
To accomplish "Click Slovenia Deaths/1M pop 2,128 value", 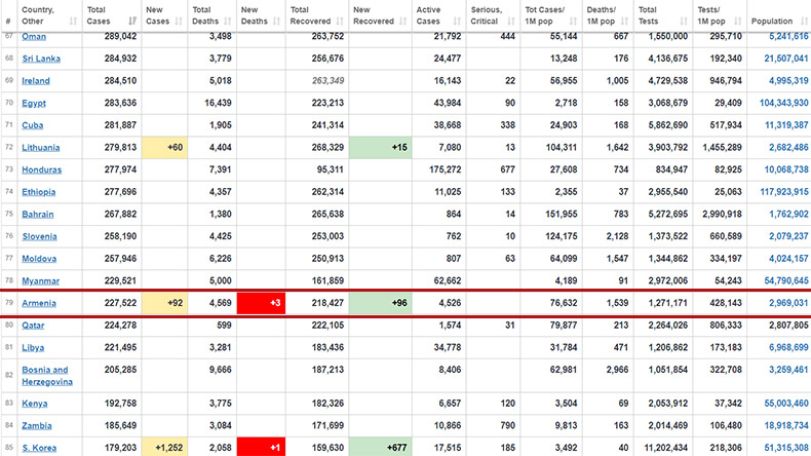I will (x=618, y=237).
